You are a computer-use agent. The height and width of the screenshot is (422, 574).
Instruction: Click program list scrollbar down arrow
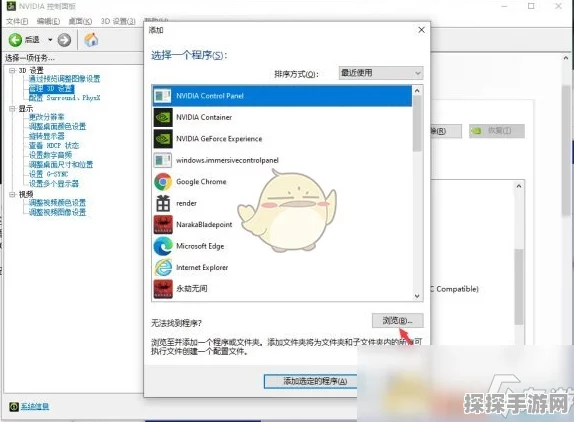point(417,296)
